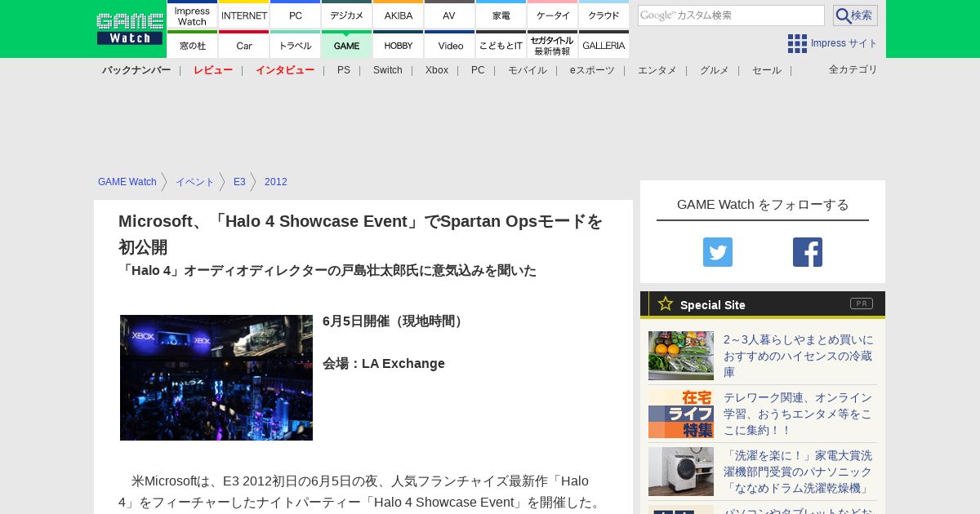Open Switch category link
The height and width of the screenshot is (514, 980).
[x=388, y=70]
